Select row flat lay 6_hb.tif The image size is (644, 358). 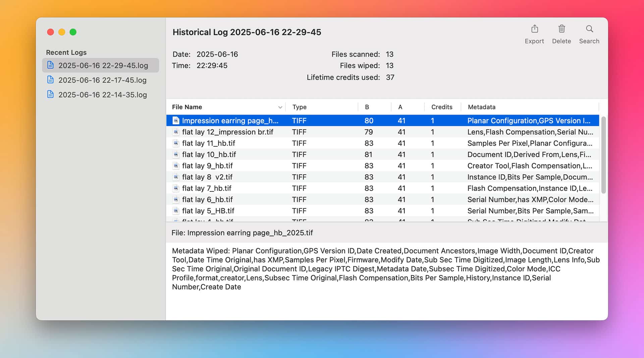[383, 199]
